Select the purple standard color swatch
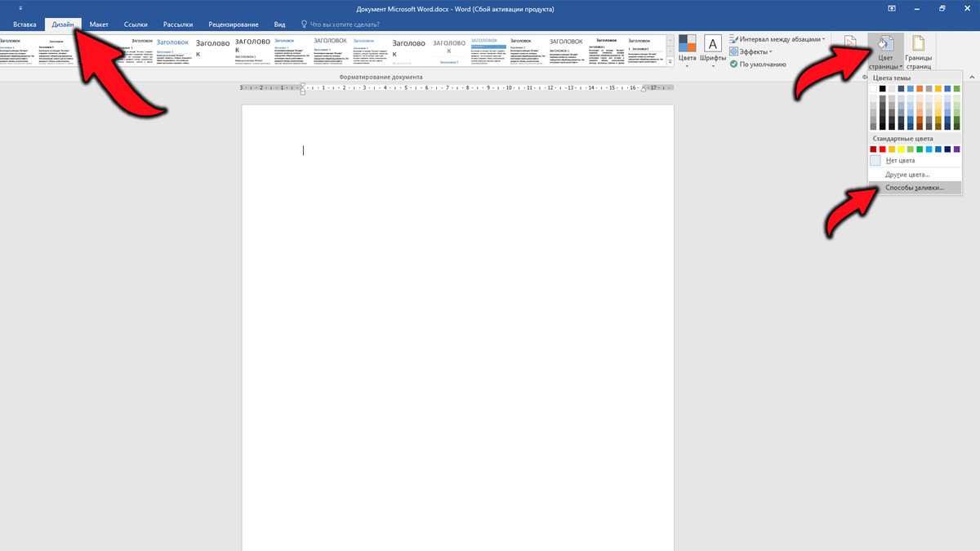 click(x=956, y=149)
